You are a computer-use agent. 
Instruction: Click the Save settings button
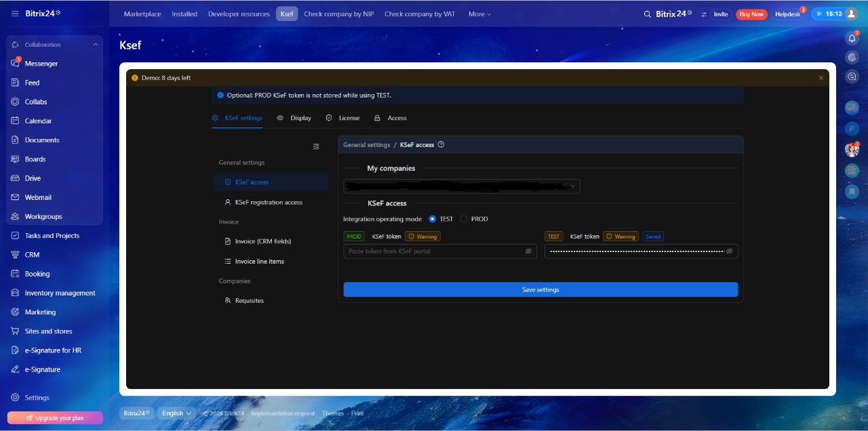point(540,290)
